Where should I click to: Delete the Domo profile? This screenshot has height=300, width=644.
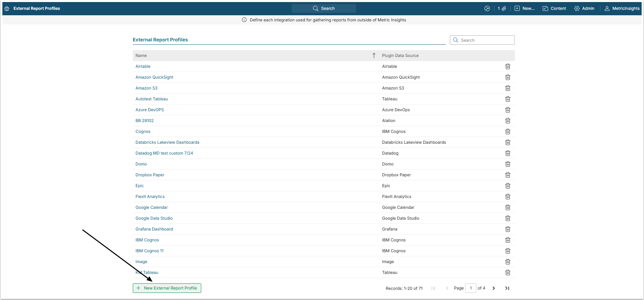pyautogui.click(x=507, y=164)
